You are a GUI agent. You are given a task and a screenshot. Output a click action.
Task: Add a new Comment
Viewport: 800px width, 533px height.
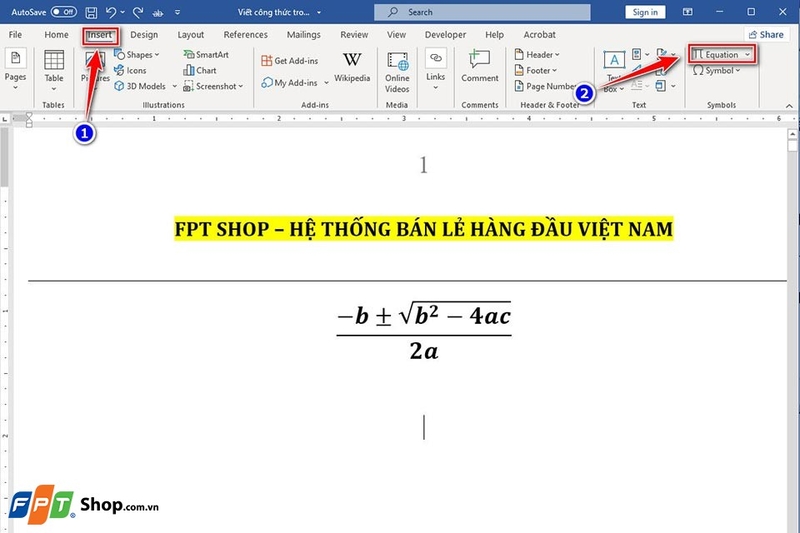[480, 66]
